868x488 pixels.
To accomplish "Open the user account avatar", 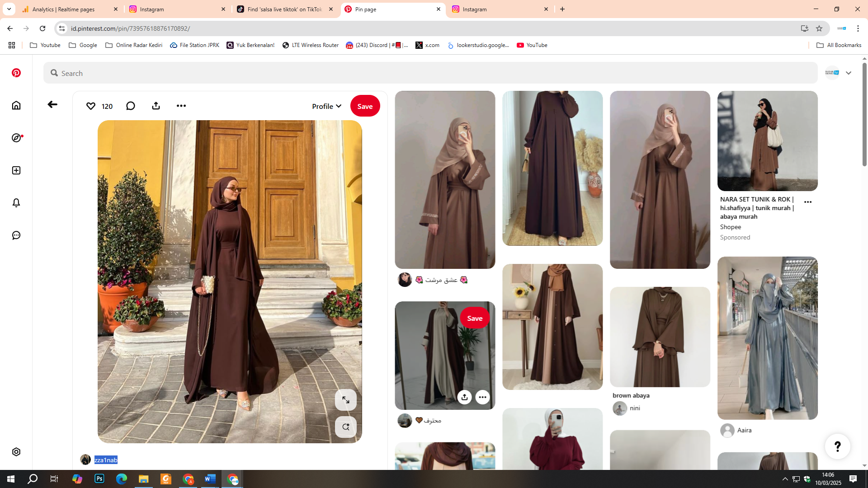I will coord(832,73).
